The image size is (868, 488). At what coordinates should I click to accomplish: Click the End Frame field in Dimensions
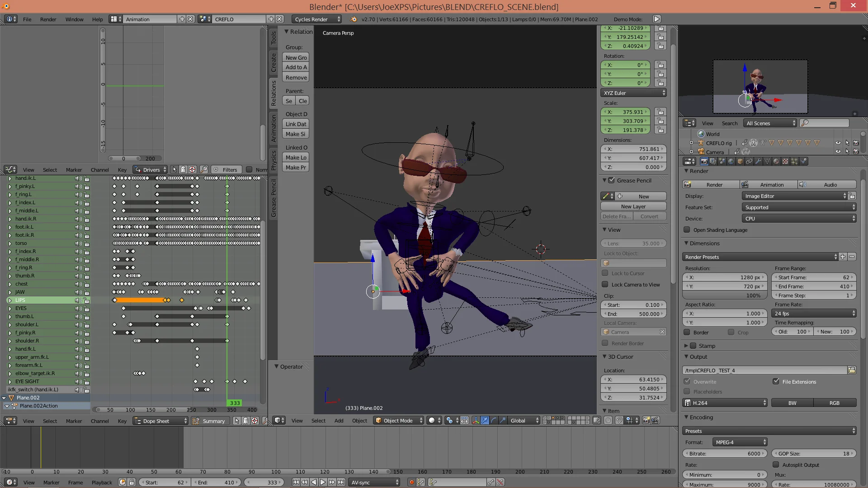tap(813, 286)
